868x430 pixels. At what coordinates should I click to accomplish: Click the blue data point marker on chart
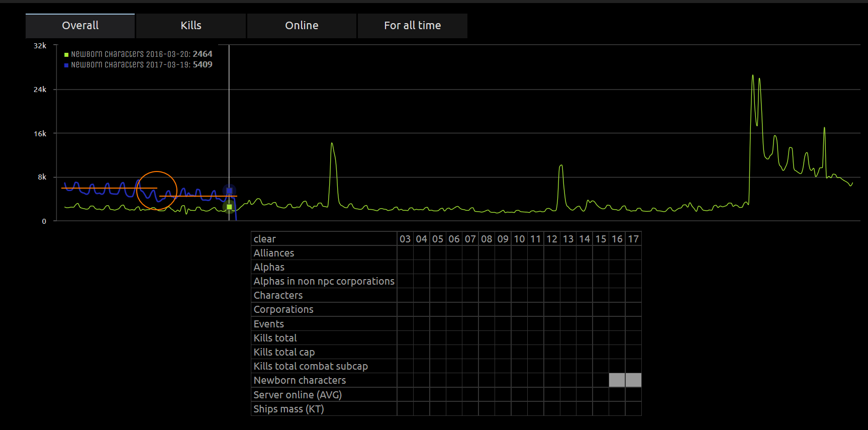click(229, 191)
